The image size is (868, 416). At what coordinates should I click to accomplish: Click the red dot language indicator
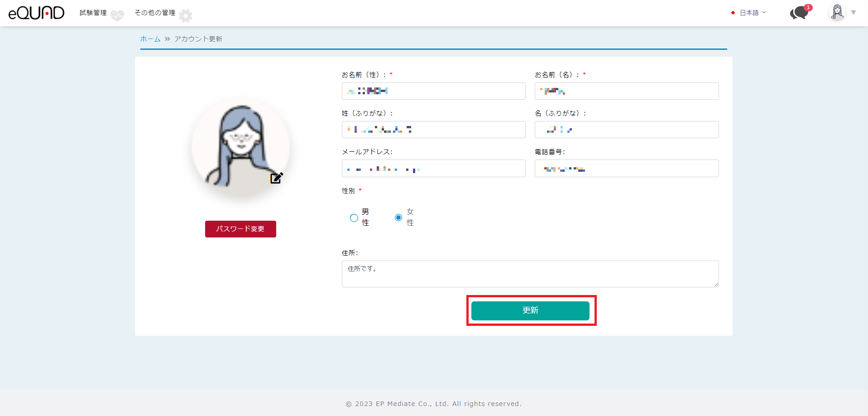pos(733,13)
